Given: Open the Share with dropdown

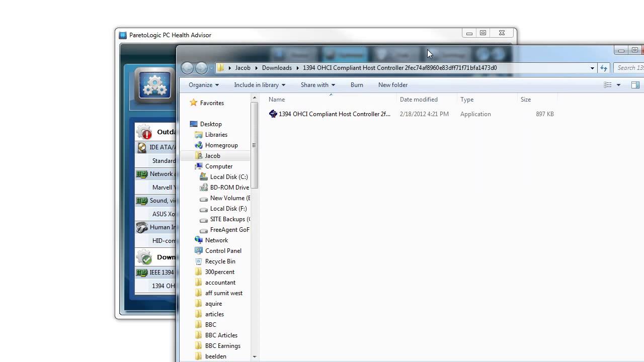Looking at the screenshot, I should [318, 85].
